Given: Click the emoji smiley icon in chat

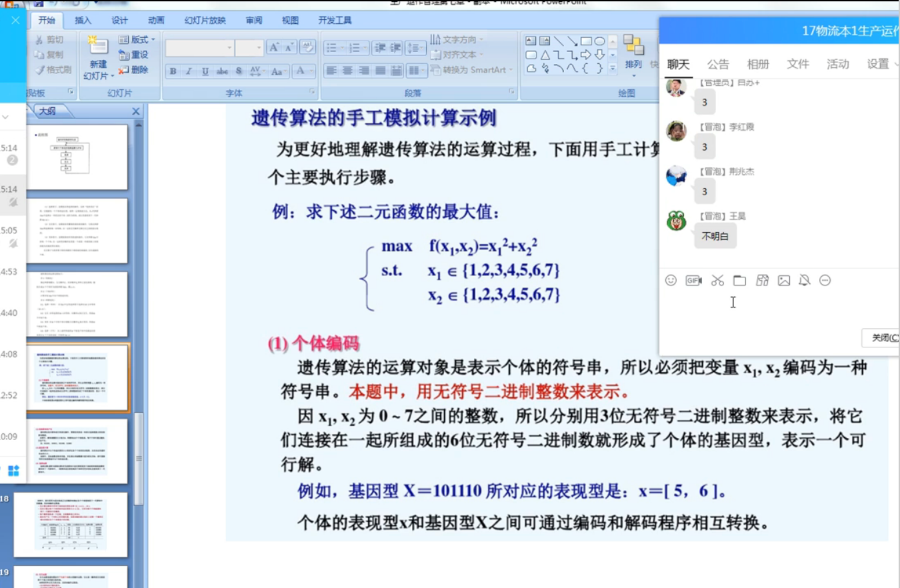Looking at the screenshot, I should [671, 281].
